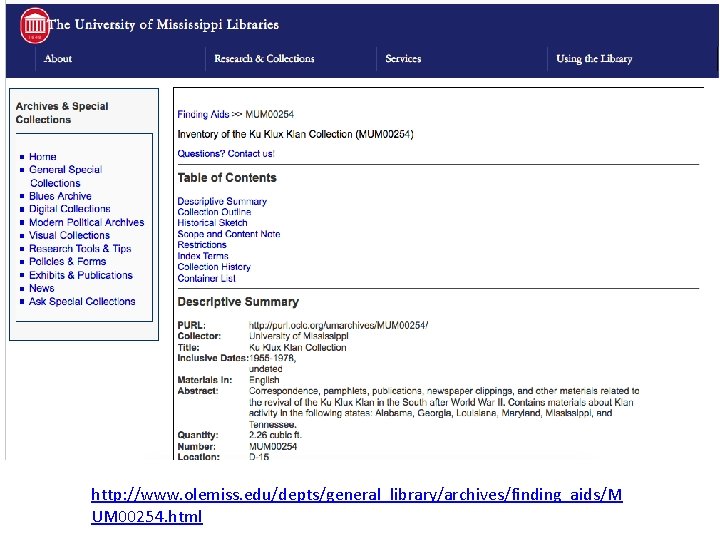
Task: Jump to Container List section
Action: pos(207,278)
